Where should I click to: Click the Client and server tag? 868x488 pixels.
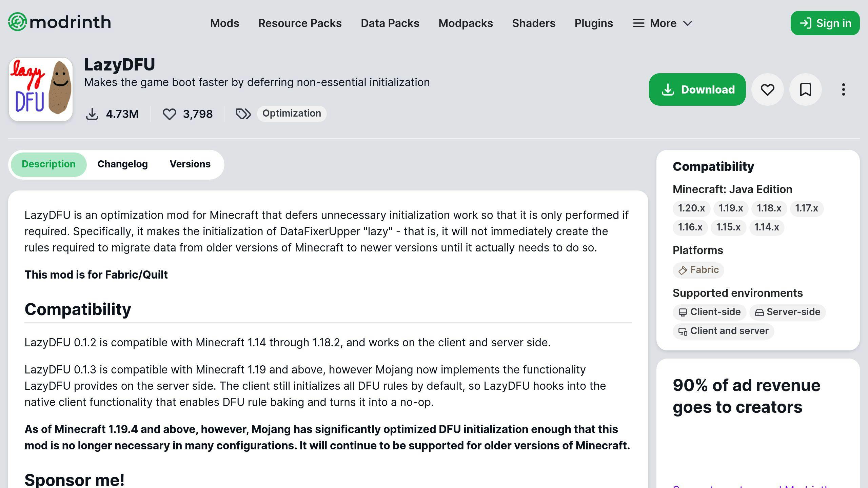click(723, 331)
